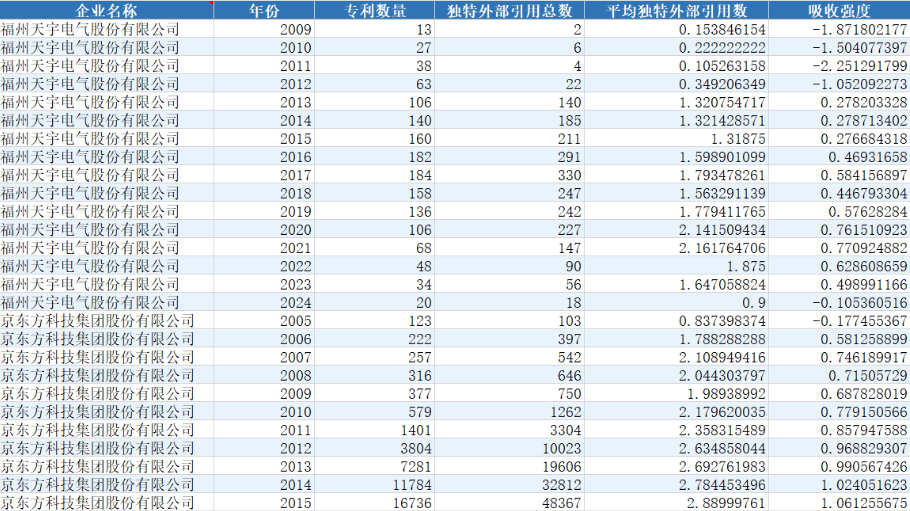The width and height of the screenshot is (910, 511).
Task: Select the 专利数量 column header
Action: click(x=374, y=10)
